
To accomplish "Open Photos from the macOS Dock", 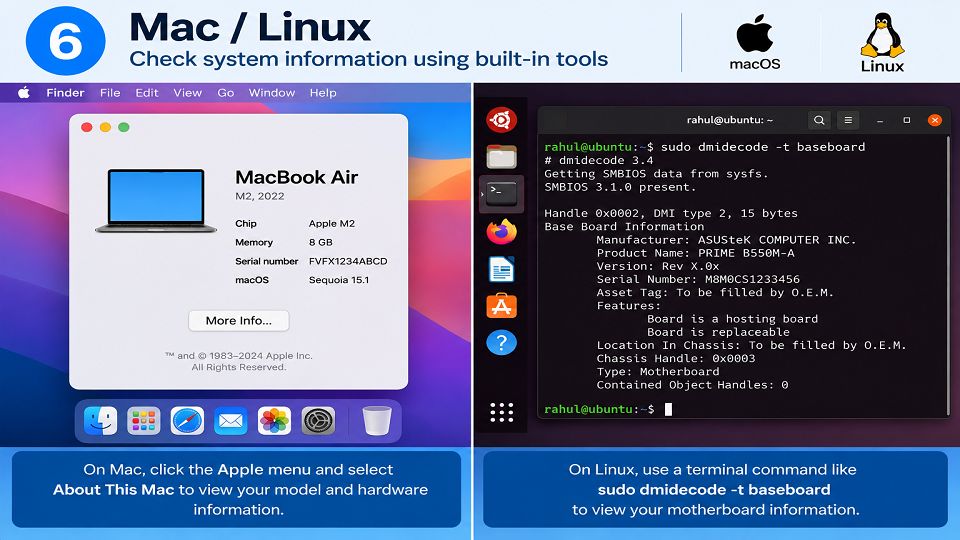I will click(x=274, y=421).
